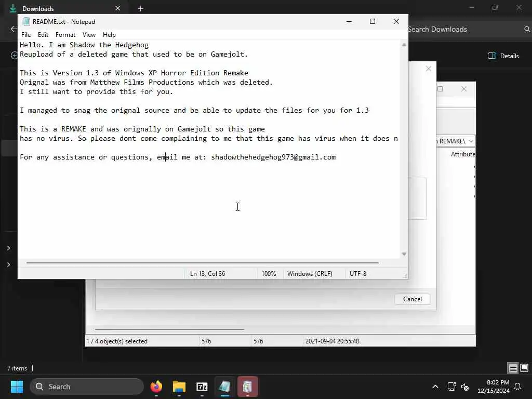This screenshot has height=399, width=532.
Task: Expand the upper chevron in the navigation pane
Action: pos(8,248)
